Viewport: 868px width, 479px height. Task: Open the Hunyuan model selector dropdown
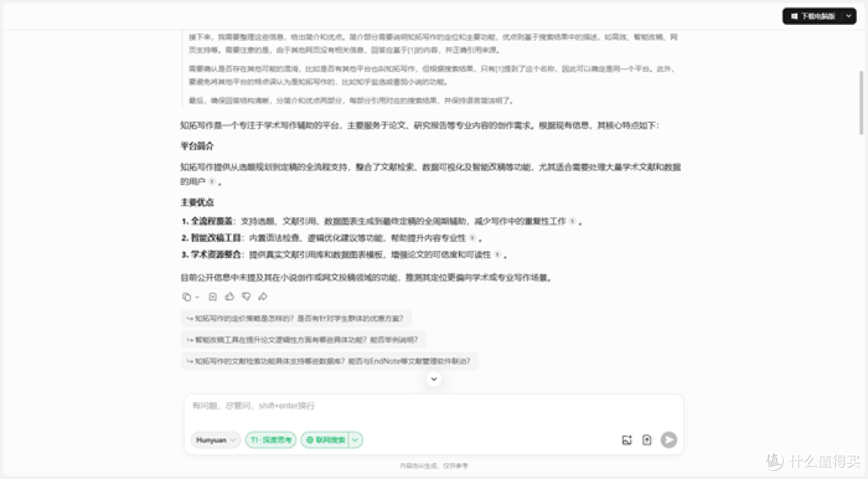tap(216, 440)
